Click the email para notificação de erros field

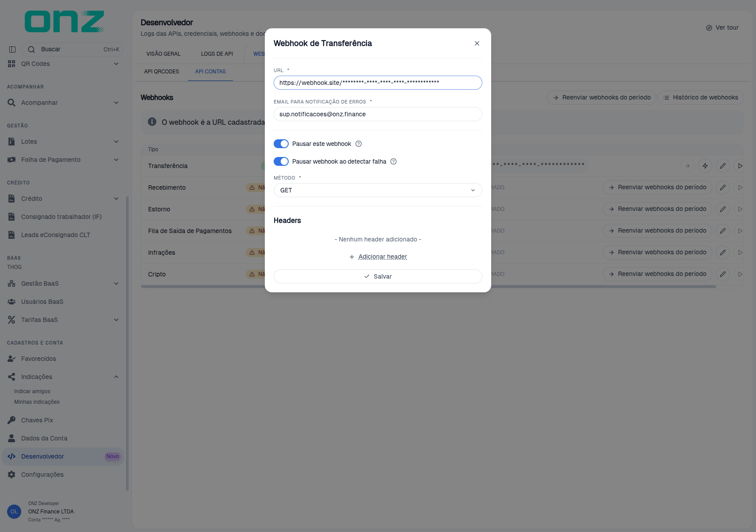pyautogui.click(x=378, y=114)
